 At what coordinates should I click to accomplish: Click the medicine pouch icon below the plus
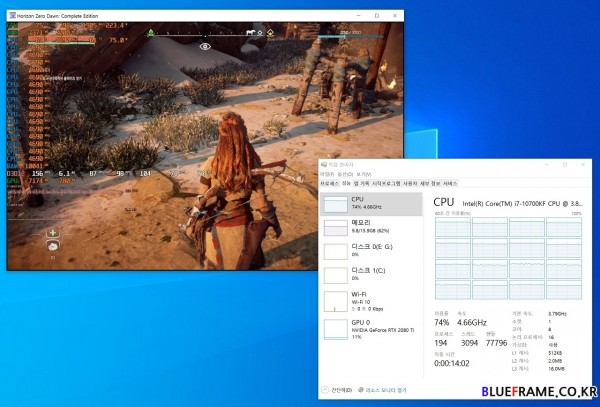(53, 246)
